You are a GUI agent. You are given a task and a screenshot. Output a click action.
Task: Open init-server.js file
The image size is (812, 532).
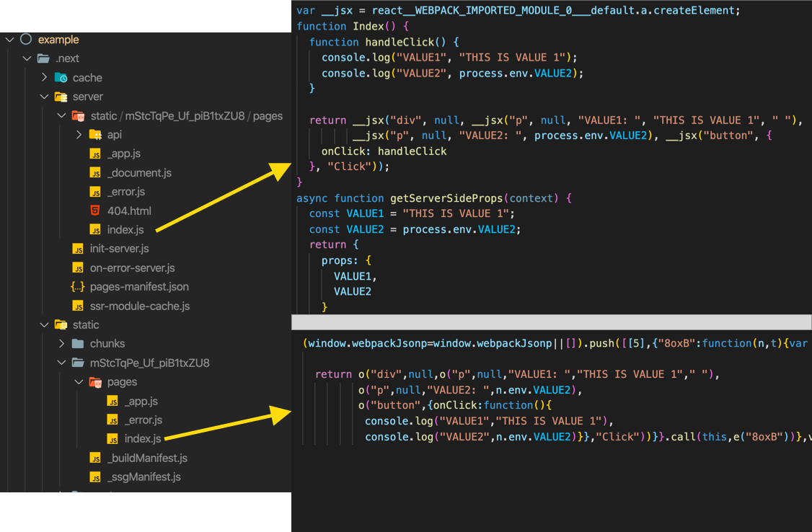point(120,249)
